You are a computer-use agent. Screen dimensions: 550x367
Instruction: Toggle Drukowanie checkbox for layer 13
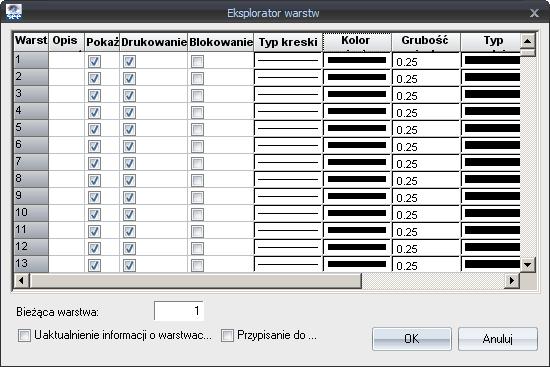[x=129, y=265]
